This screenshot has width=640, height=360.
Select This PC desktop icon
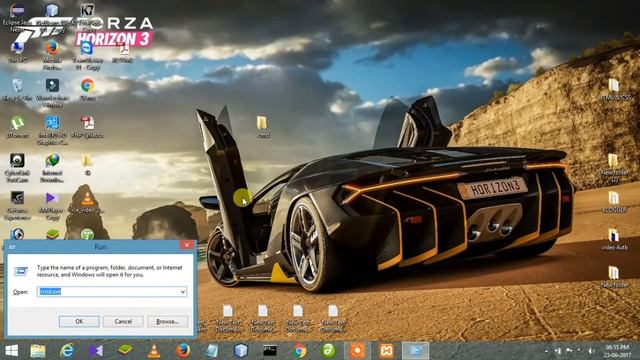[17, 52]
